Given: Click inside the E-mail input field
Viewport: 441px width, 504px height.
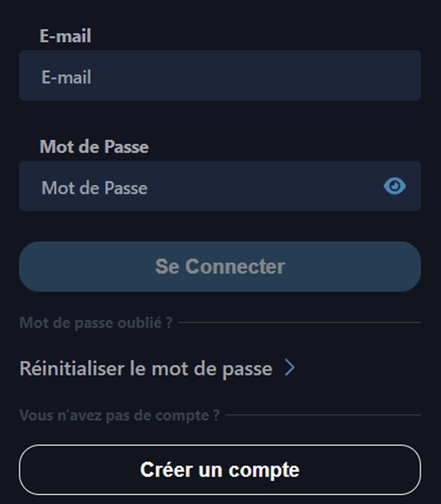Looking at the screenshot, I should pyautogui.click(x=220, y=76).
